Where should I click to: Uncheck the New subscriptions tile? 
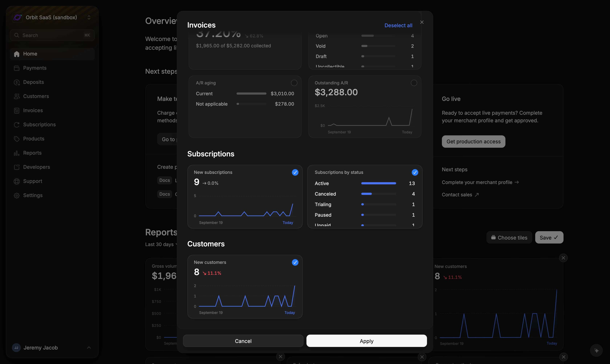(x=295, y=172)
